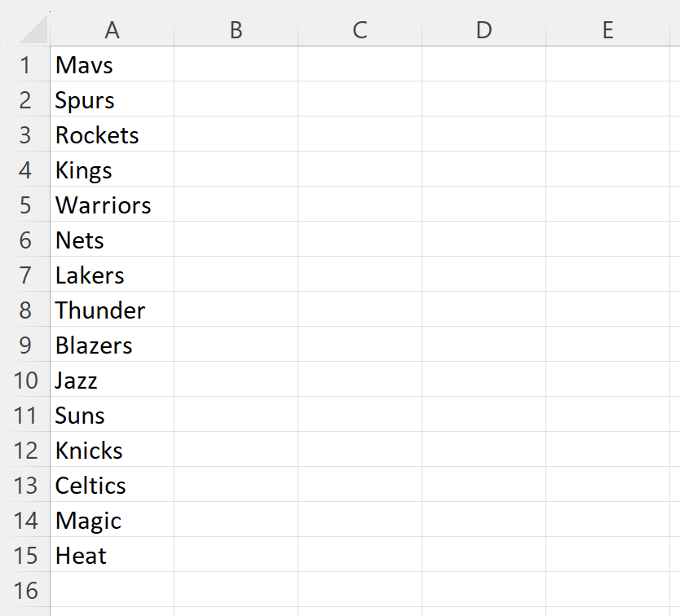Click the cell containing Jazz
The image size is (680, 616).
113,380
